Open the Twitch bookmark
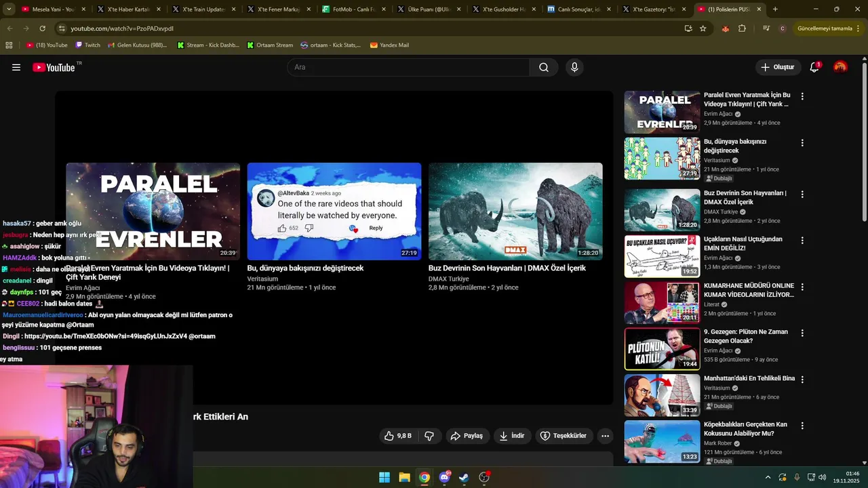868x488 pixels. 87,45
